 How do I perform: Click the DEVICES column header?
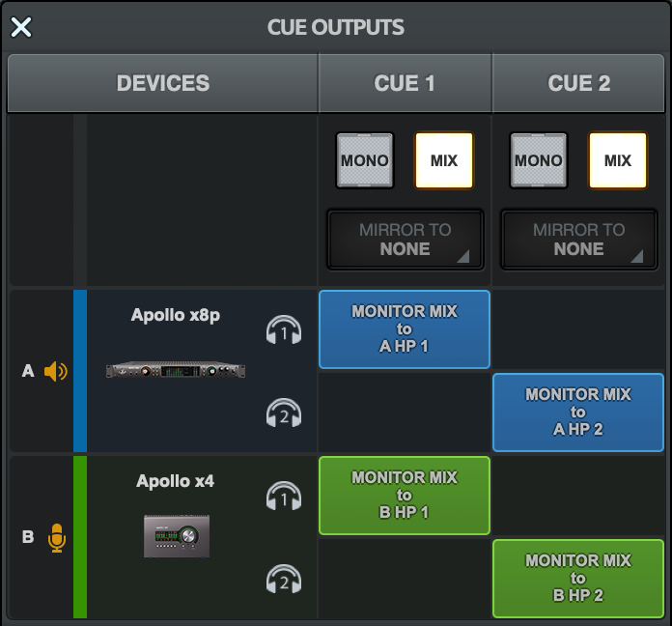(x=163, y=83)
